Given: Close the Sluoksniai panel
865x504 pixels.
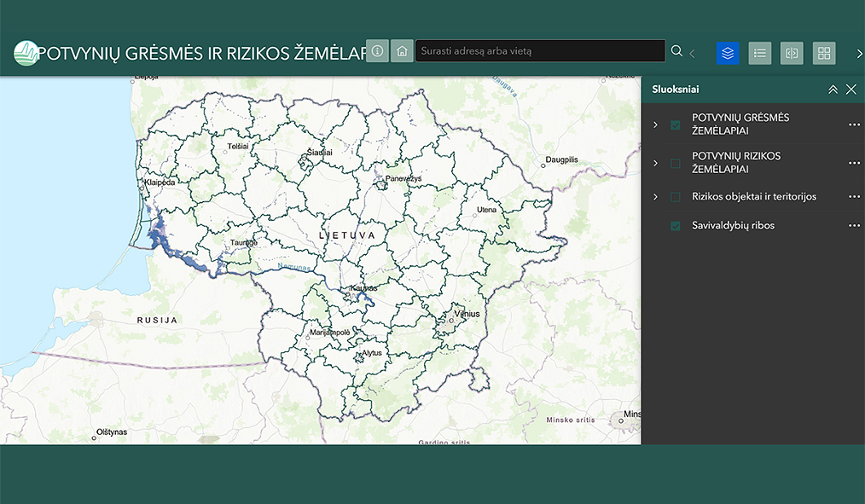Looking at the screenshot, I should [850, 90].
